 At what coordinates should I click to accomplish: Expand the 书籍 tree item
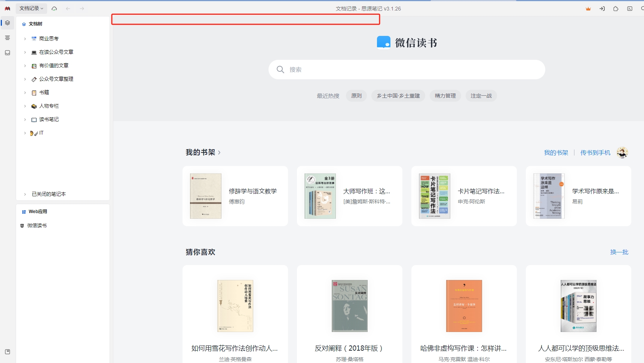tap(25, 92)
